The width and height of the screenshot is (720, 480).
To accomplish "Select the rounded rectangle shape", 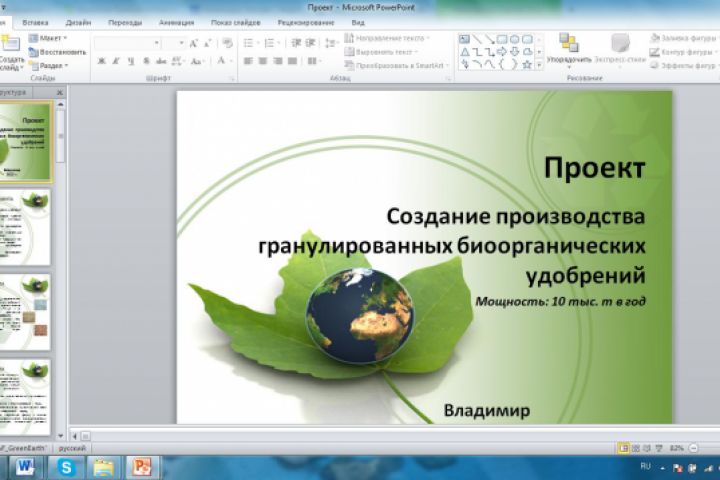I will point(527,40).
